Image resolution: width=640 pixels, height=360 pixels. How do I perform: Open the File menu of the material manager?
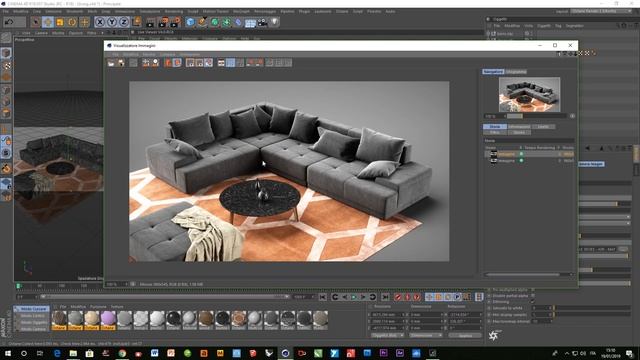pos(63,307)
